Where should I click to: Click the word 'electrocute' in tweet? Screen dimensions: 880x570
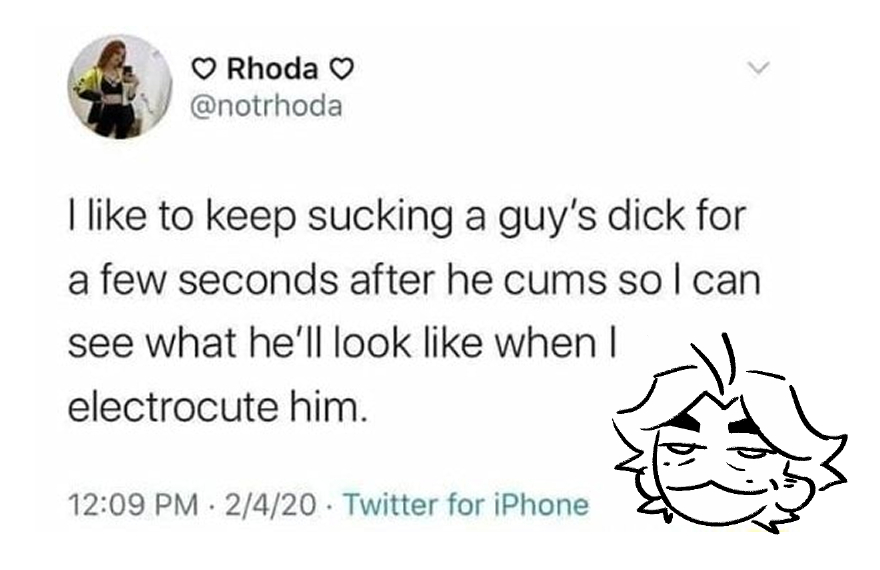(x=172, y=406)
